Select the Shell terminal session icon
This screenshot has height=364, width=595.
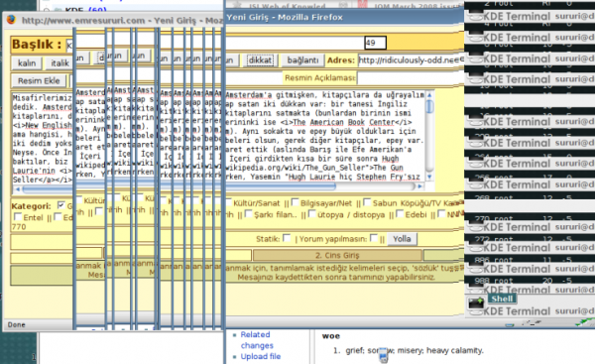[476, 303]
